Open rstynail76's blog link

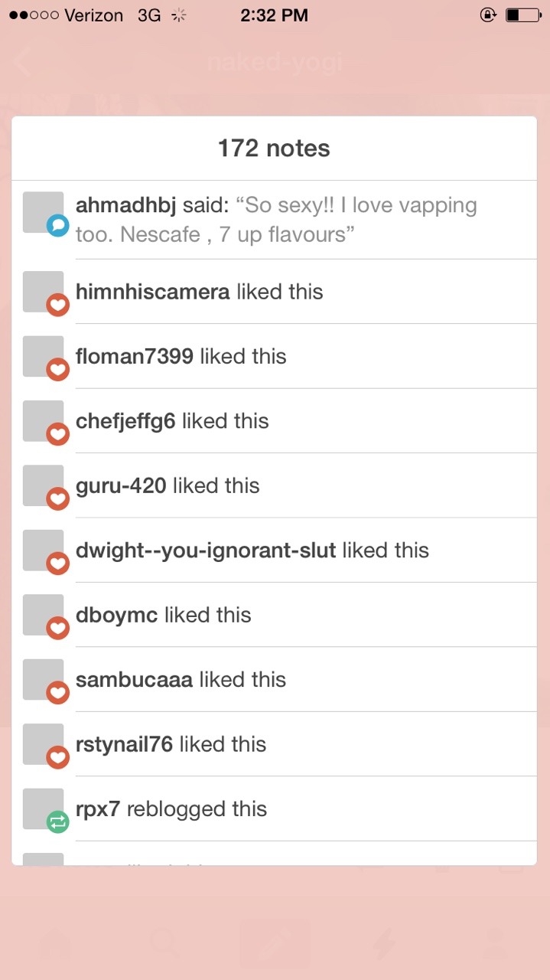click(x=124, y=744)
